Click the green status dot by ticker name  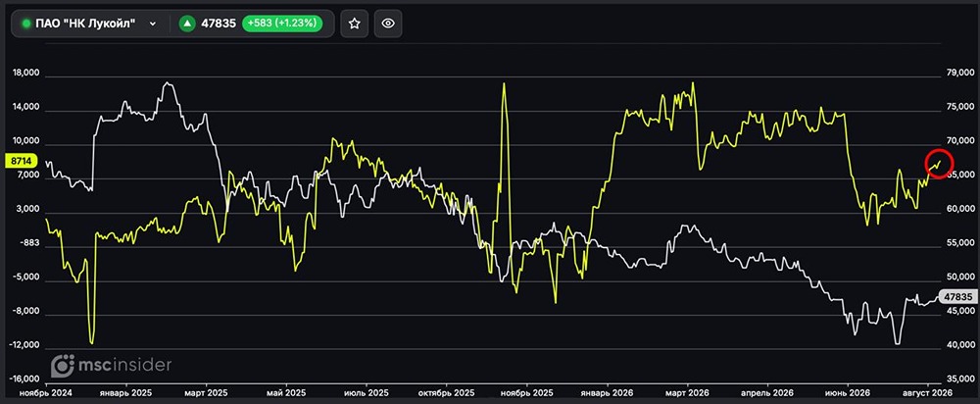pyautogui.click(x=26, y=24)
